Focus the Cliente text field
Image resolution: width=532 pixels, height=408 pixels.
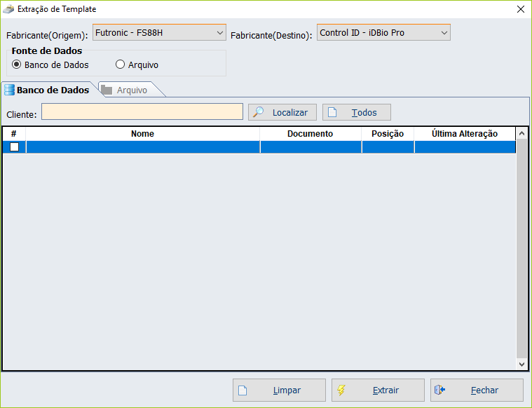142,112
